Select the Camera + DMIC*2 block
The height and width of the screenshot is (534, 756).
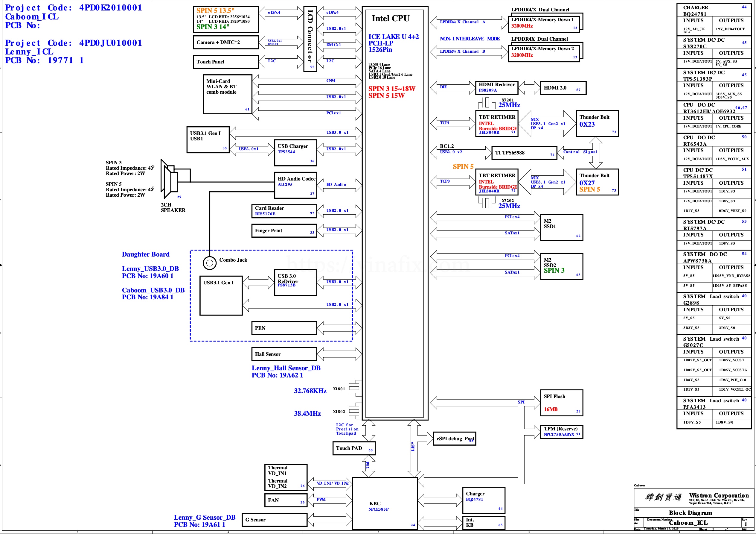(225, 42)
